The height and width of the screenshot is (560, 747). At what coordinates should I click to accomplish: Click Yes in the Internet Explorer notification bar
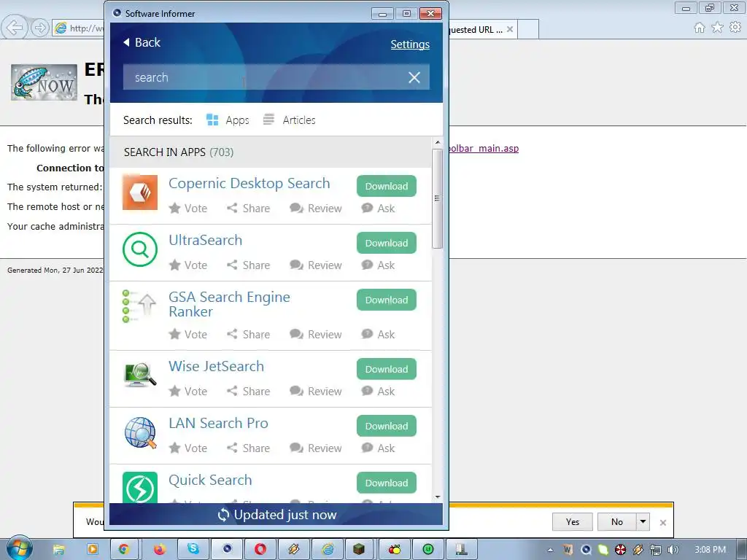click(572, 522)
